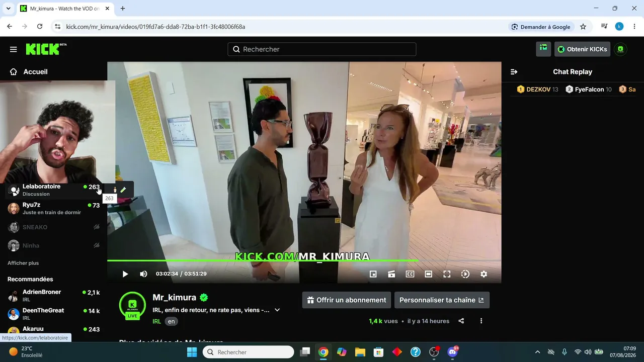This screenshot has height=362, width=644.
Task: Enable picture-in-picture mini player
Action: [x=373, y=274]
